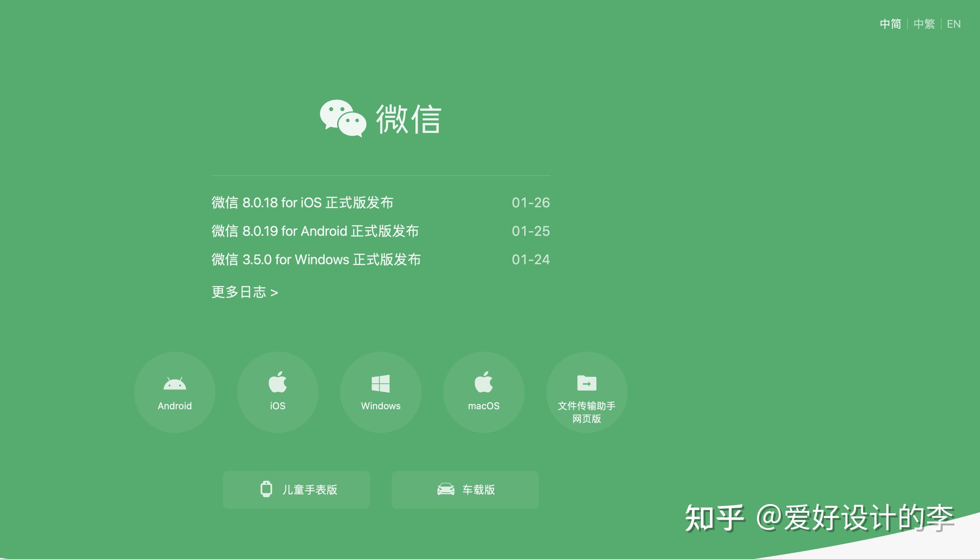Viewport: 980px width, 559px height.
Task: Open 更多日志 link
Action: [245, 292]
